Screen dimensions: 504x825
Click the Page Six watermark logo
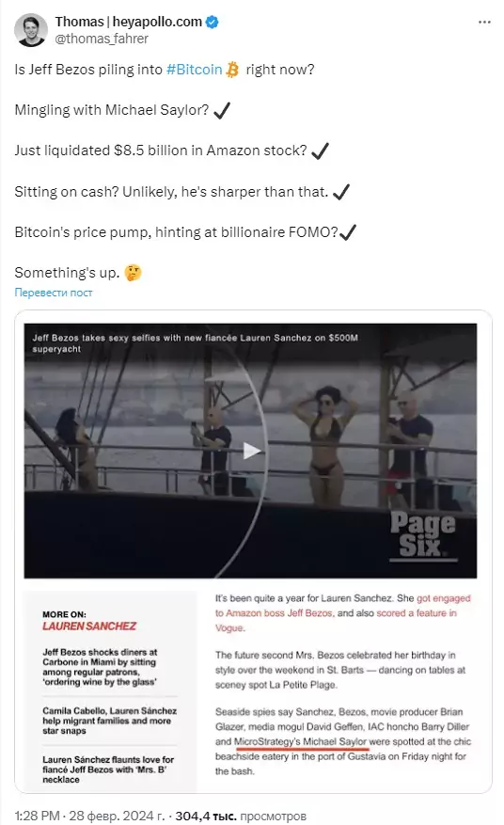(423, 535)
